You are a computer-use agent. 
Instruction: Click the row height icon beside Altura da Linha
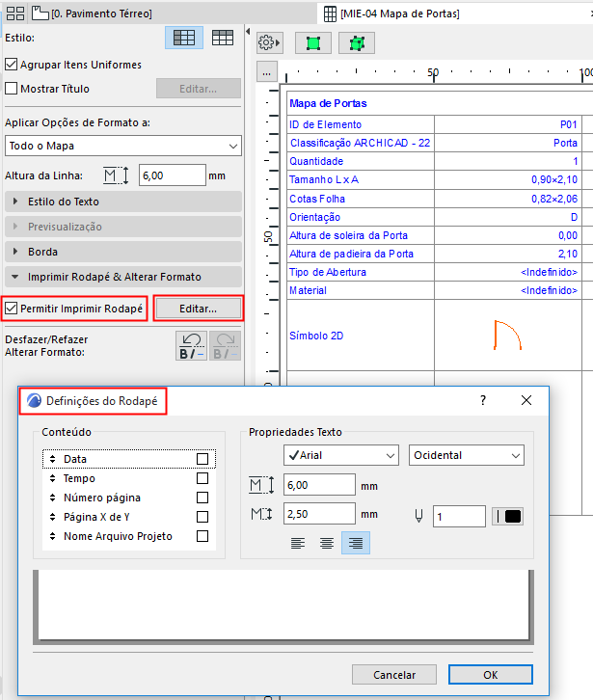(116, 175)
